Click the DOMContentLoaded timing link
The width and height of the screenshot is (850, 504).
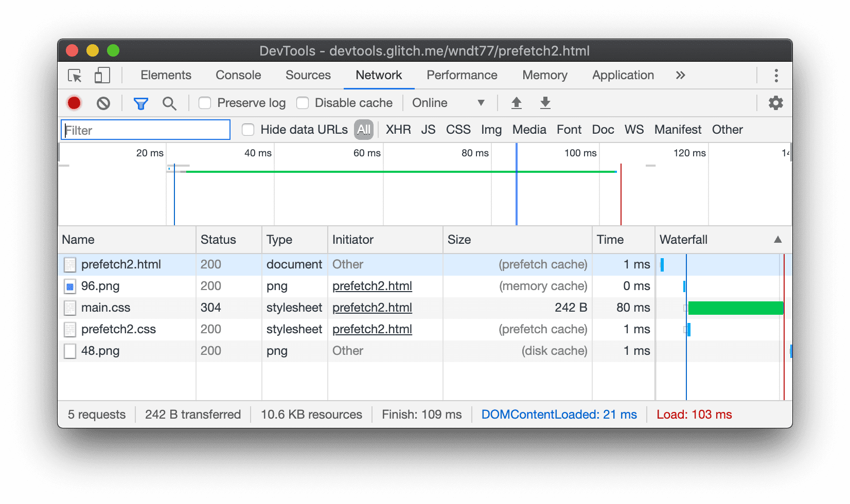559,414
